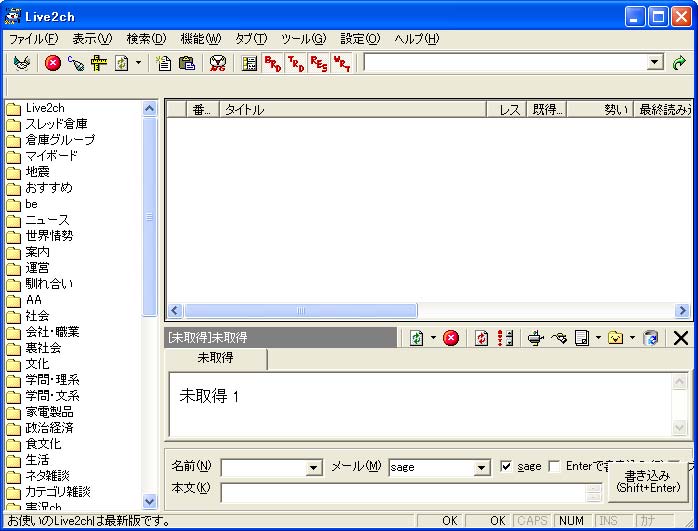The image size is (698, 531).
Task: Click the TRD thread toolbar icon
Action: 295,63
